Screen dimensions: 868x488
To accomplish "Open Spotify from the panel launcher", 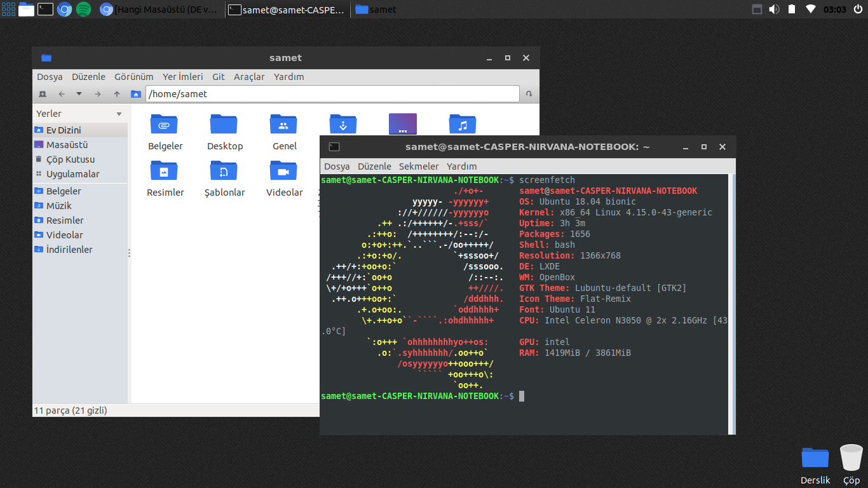I will coord(83,9).
